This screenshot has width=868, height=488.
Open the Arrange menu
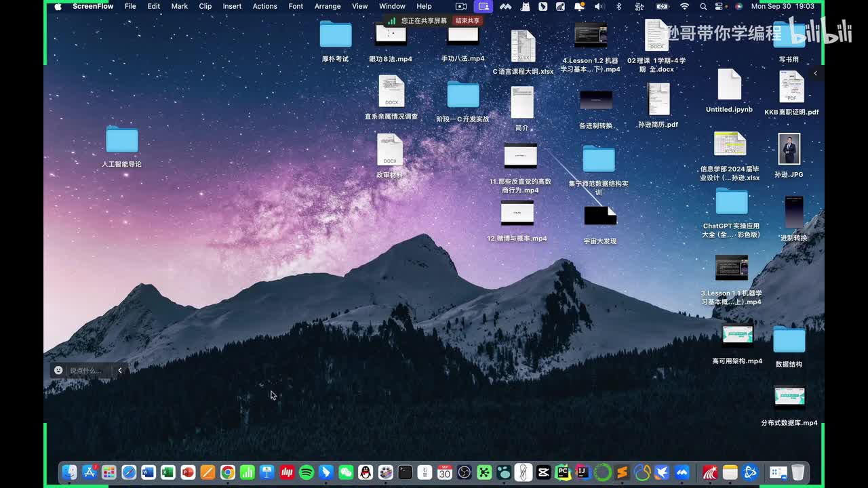pos(328,6)
